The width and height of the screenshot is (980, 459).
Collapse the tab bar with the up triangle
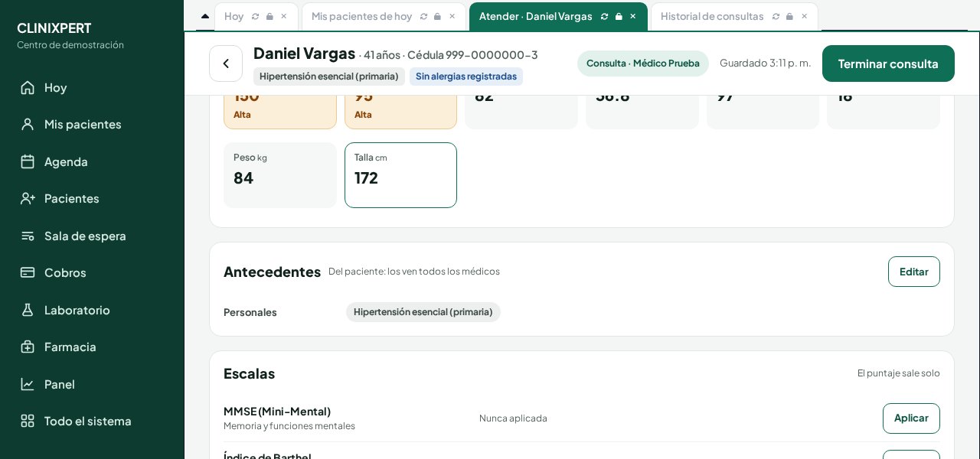point(205,16)
